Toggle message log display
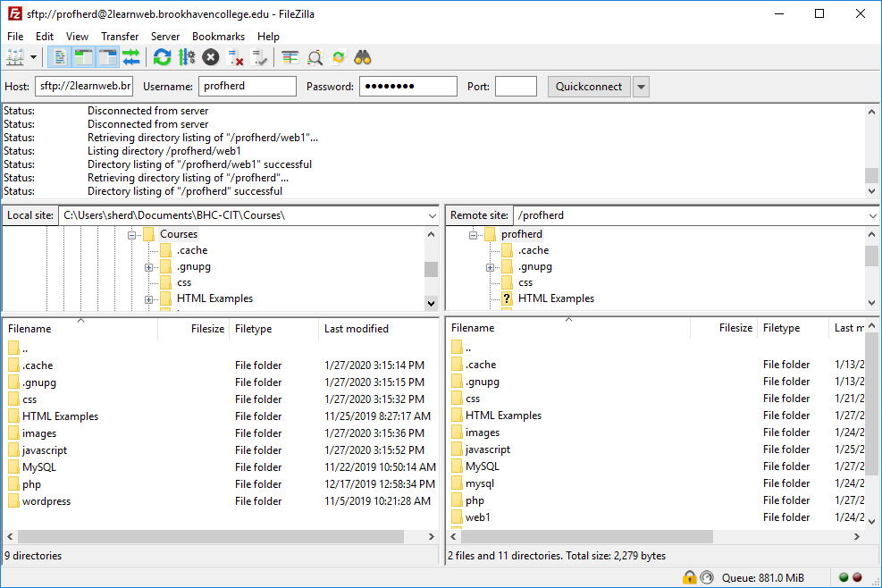The height and width of the screenshot is (588, 882). tap(60, 57)
